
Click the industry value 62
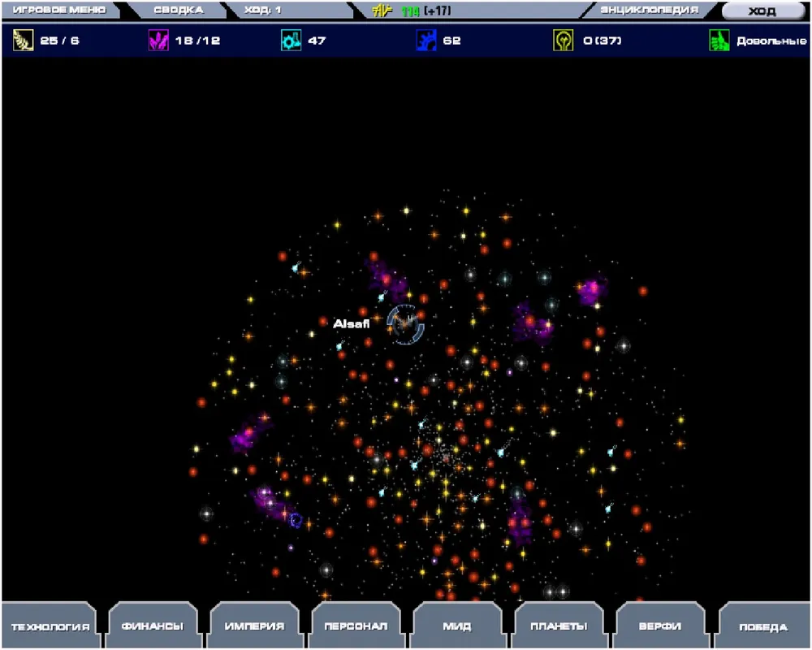(451, 41)
